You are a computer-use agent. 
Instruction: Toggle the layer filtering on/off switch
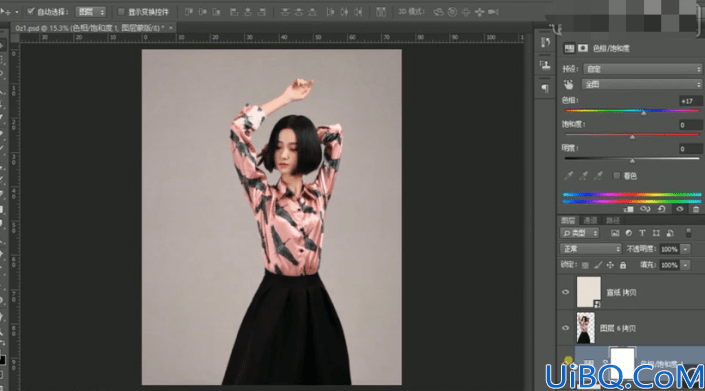tap(688, 232)
